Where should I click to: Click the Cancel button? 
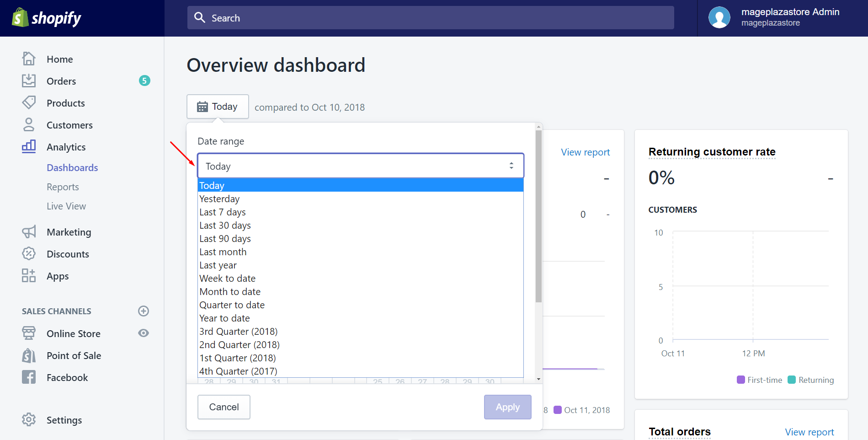[x=224, y=407]
